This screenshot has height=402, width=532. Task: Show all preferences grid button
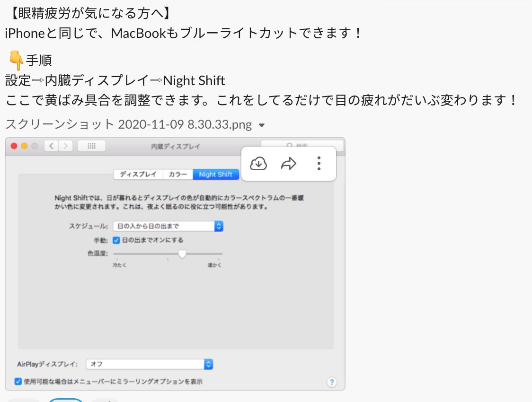[x=92, y=146]
